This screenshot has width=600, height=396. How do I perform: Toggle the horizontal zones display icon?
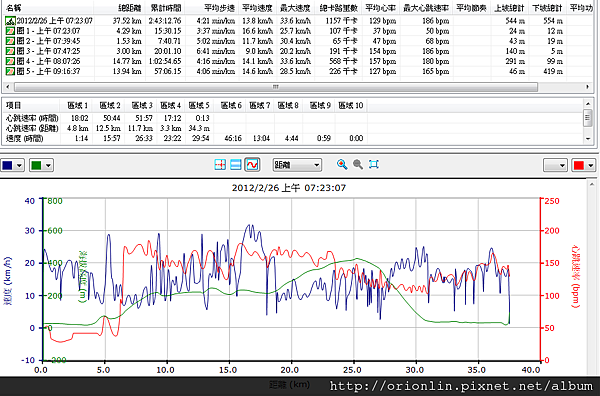(236, 165)
